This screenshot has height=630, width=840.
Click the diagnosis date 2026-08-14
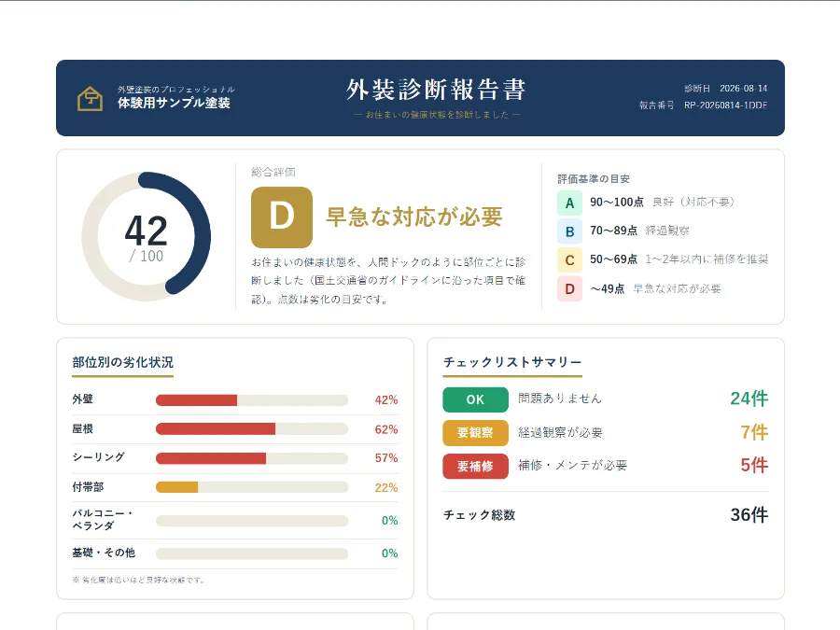(x=744, y=89)
